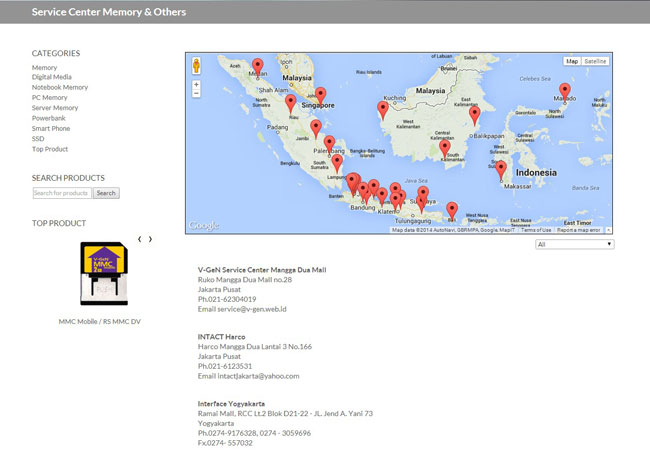Open the Smart Phone category
Screen dimensions: 650x465
(x=51, y=128)
